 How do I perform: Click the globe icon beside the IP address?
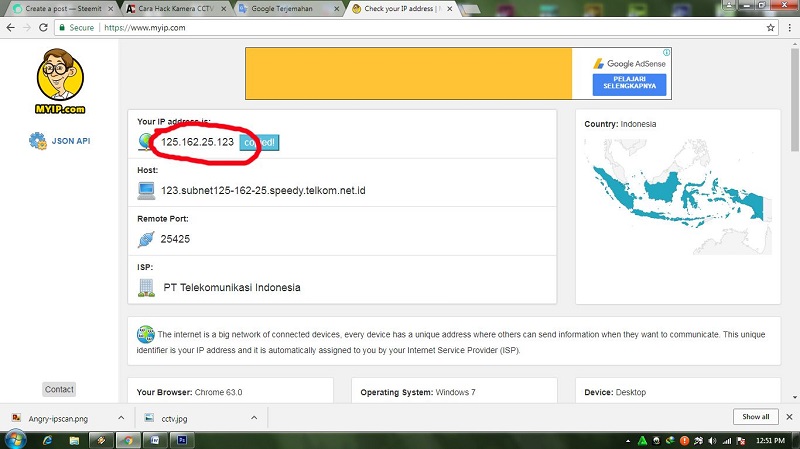(x=146, y=142)
